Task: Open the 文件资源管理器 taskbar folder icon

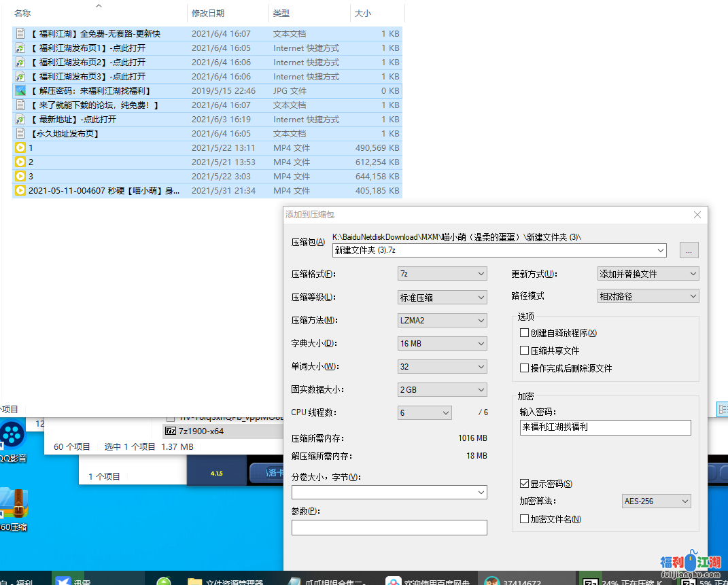Action: click(195, 581)
